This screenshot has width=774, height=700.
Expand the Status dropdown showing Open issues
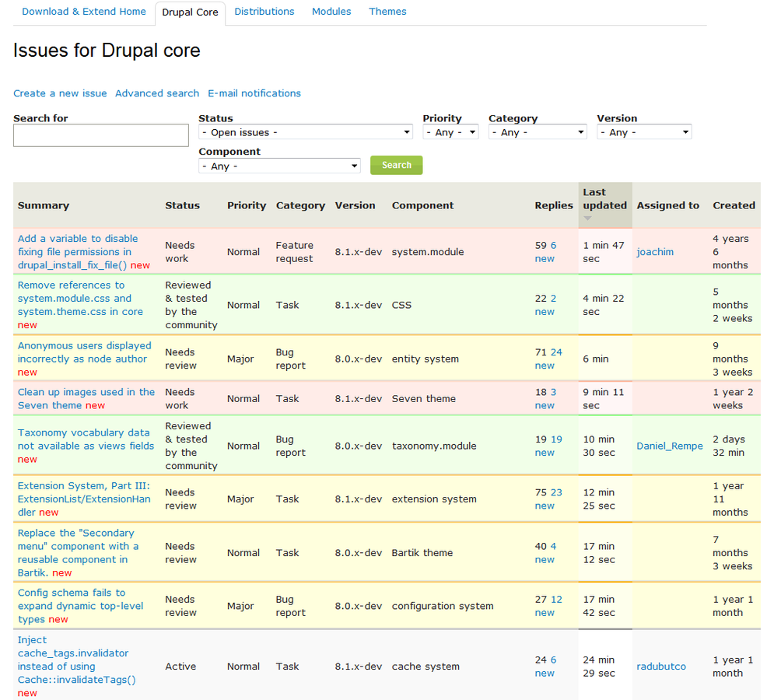click(x=306, y=131)
